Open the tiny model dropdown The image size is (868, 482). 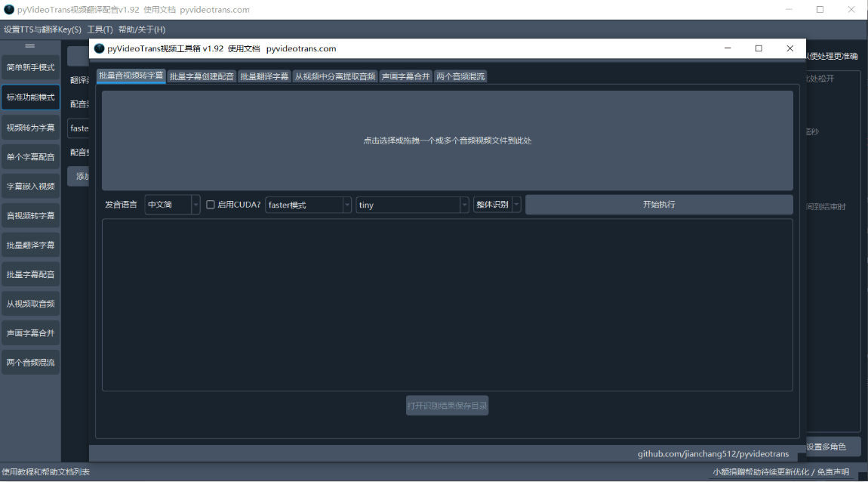click(x=412, y=205)
